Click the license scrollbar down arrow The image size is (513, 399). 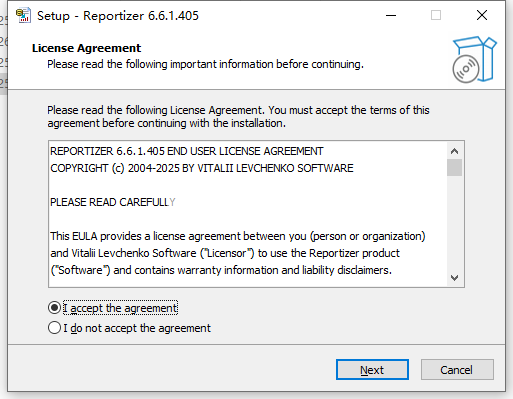[454, 277]
